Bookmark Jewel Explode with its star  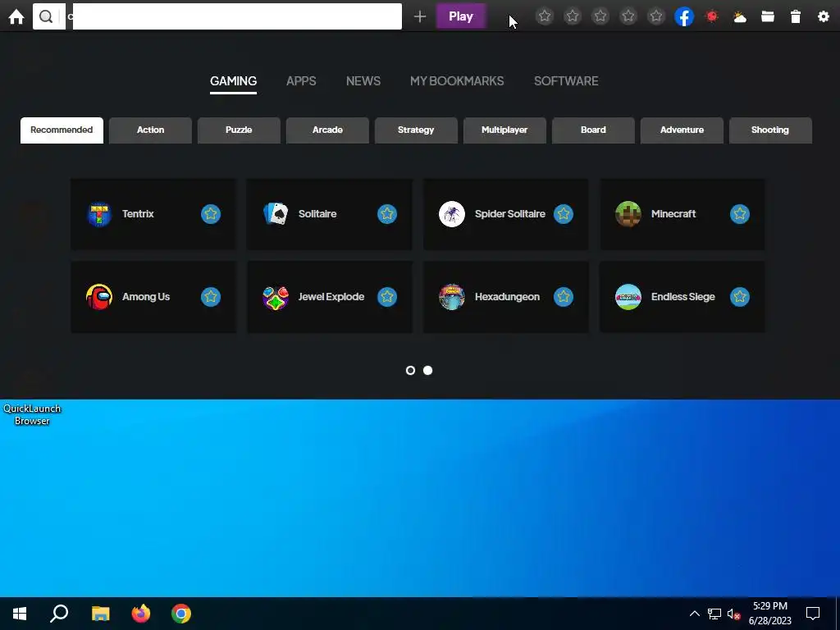387,297
